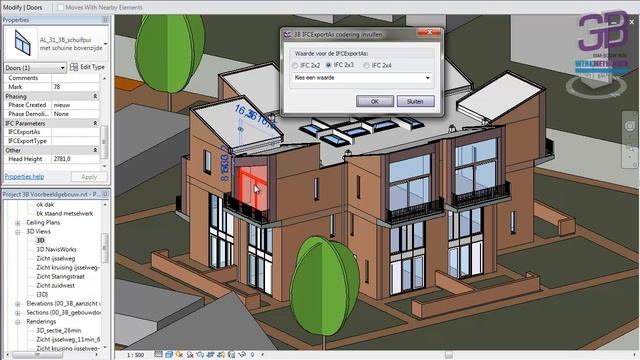Click the Visual Style icon in view control bar
This screenshot has width=640, height=360.
169,354
